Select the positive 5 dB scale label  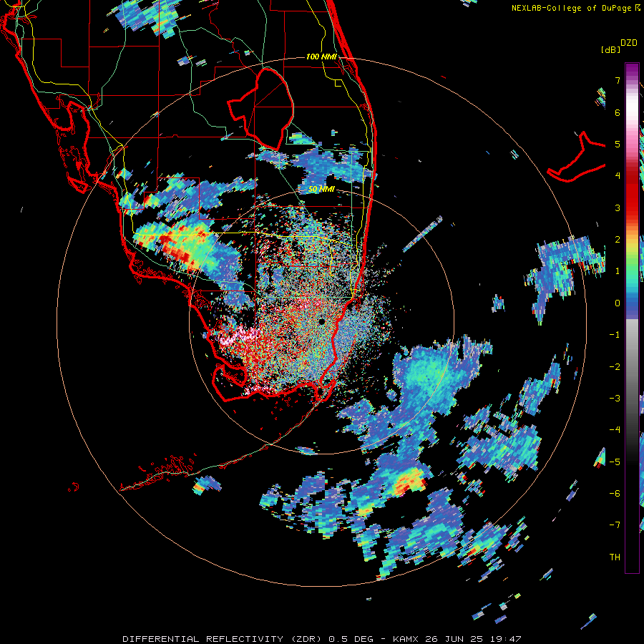pos(618,144)
